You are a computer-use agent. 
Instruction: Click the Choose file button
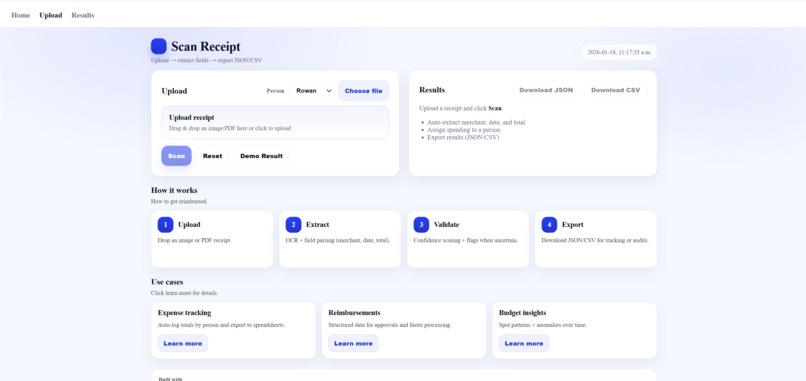pos(363,90)
